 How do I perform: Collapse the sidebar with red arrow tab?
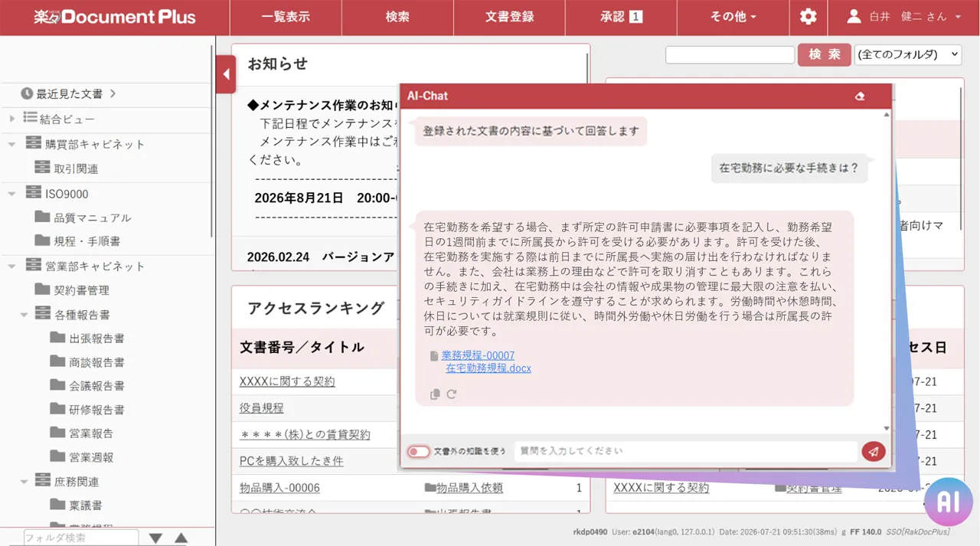point(226,74)
